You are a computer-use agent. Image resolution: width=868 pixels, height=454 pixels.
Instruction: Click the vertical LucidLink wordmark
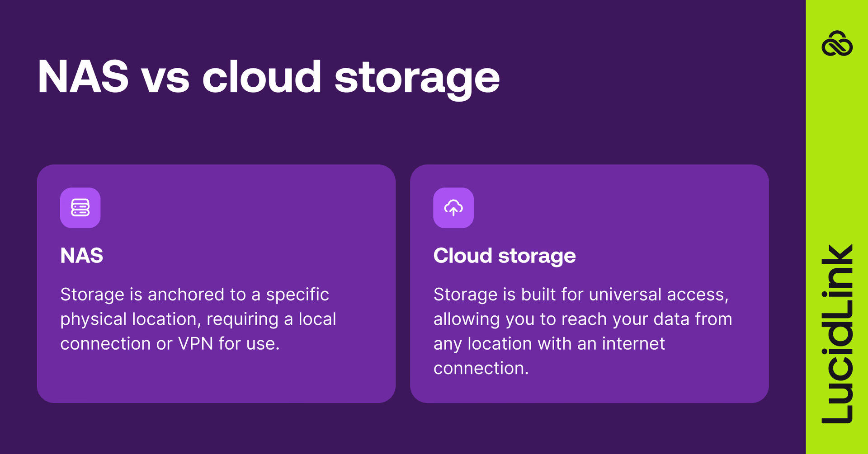pyautogui.click(x=837, y=334)
